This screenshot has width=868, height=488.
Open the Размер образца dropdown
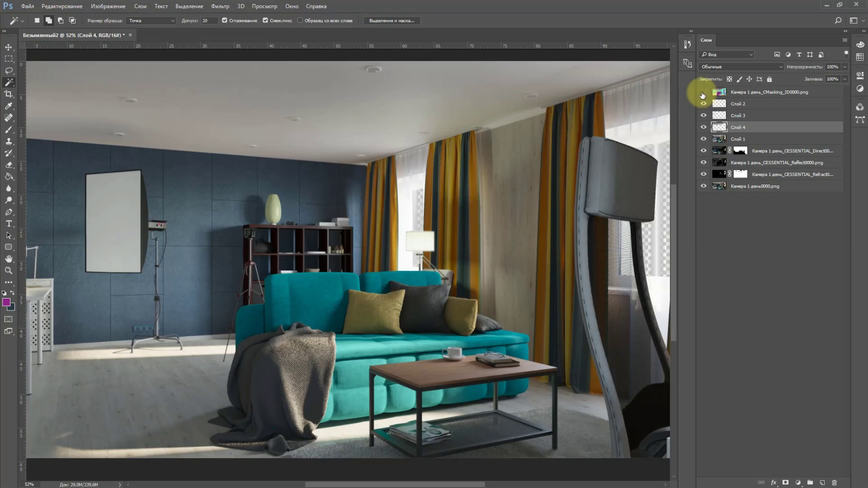[x=151, y=20]
